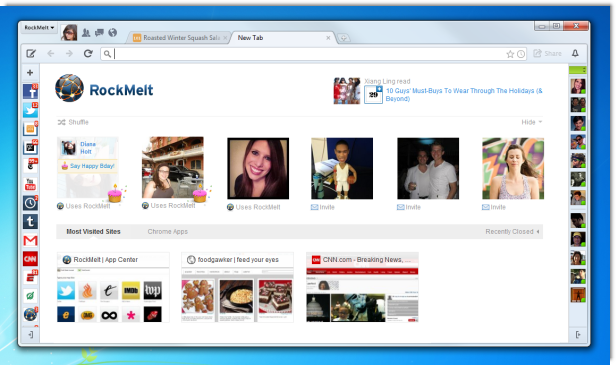Reload the page
Screen dimensions: 616x365
[88, 53]
